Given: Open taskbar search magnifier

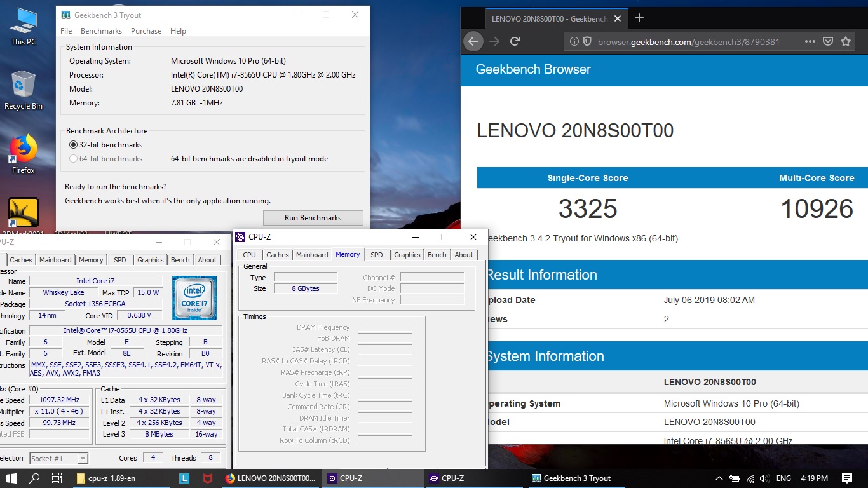Looking at the screenshot, I should tap(34, 478).
